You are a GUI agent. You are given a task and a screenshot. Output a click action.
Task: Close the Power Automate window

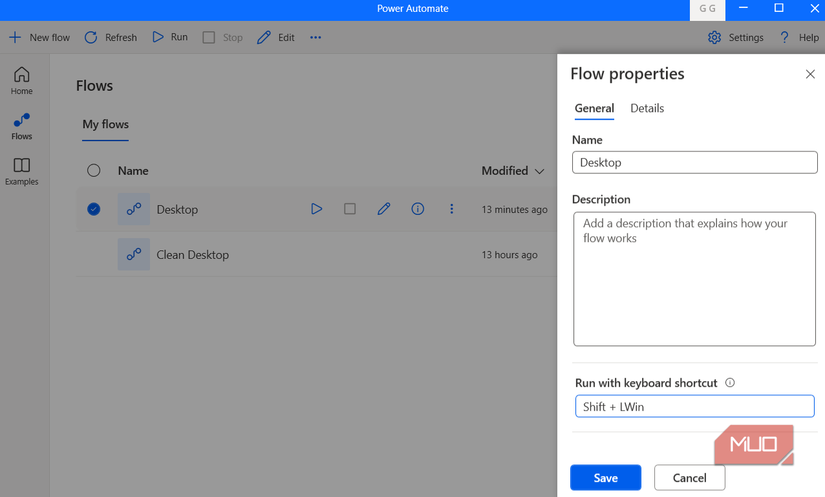(x=814, y=8)
